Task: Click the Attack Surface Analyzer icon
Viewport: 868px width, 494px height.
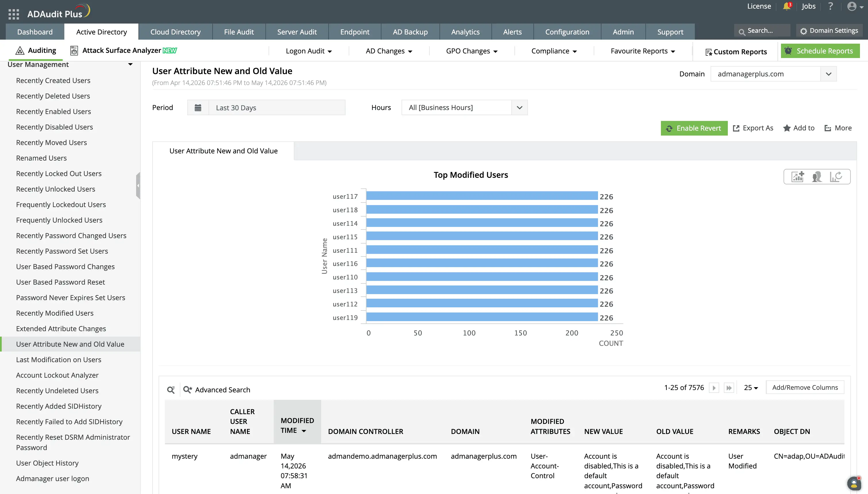Action: (74, 51)
